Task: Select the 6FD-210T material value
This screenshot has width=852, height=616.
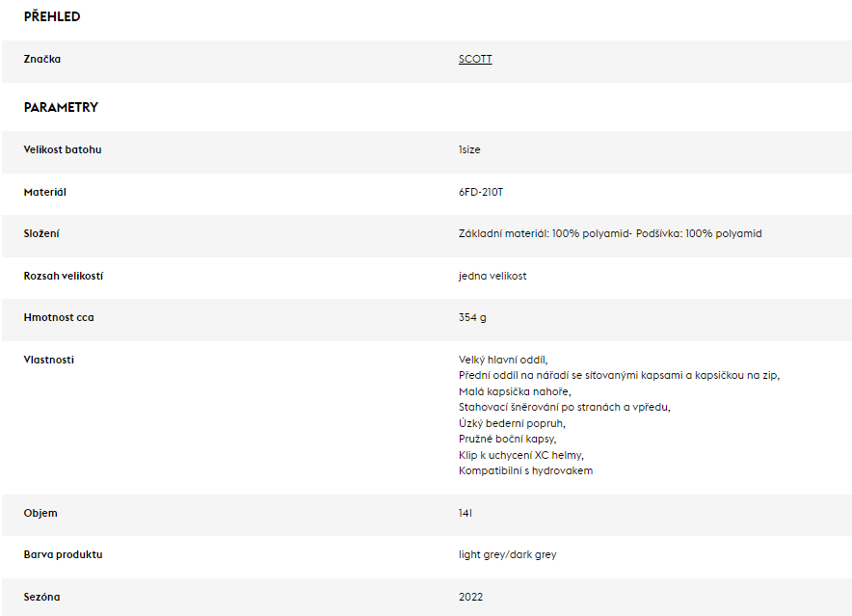Action: pos(481,192)
